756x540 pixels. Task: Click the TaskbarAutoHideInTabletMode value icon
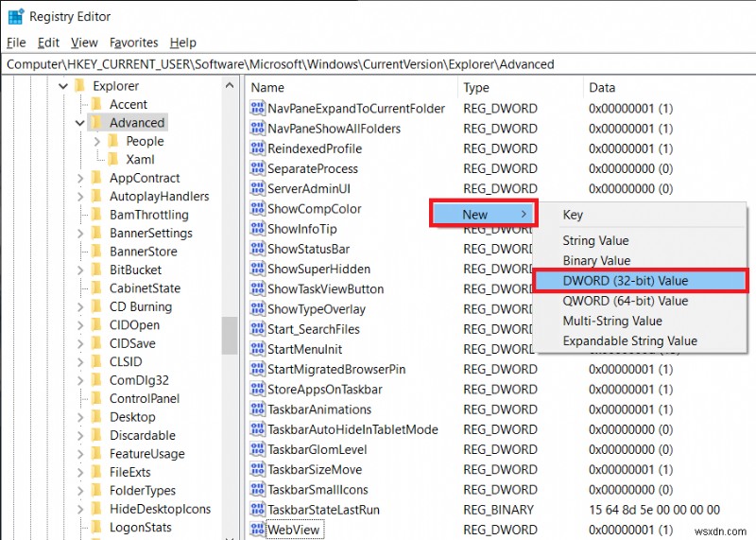click(257, 429)
